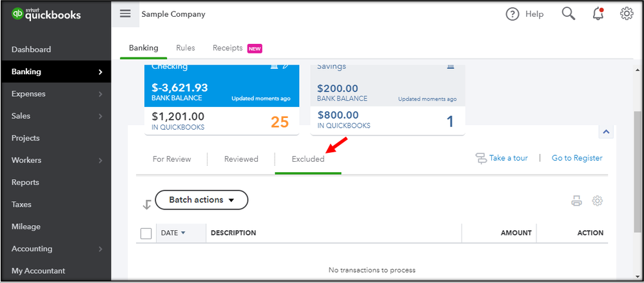This screenshot has height=283, width=644.
Task: Open the notifications bell
Action: (x=598, y=14)
